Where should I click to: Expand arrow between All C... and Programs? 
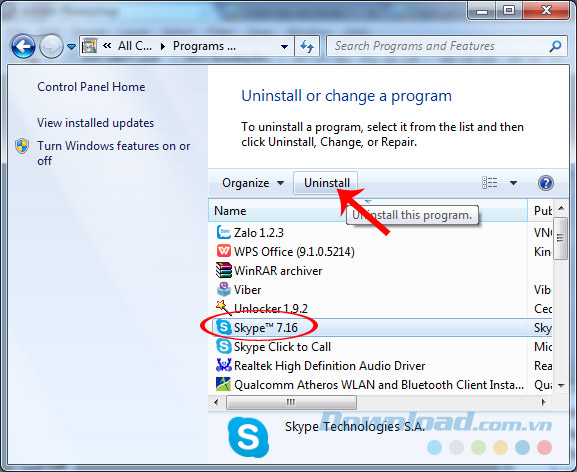click(163, 46)
